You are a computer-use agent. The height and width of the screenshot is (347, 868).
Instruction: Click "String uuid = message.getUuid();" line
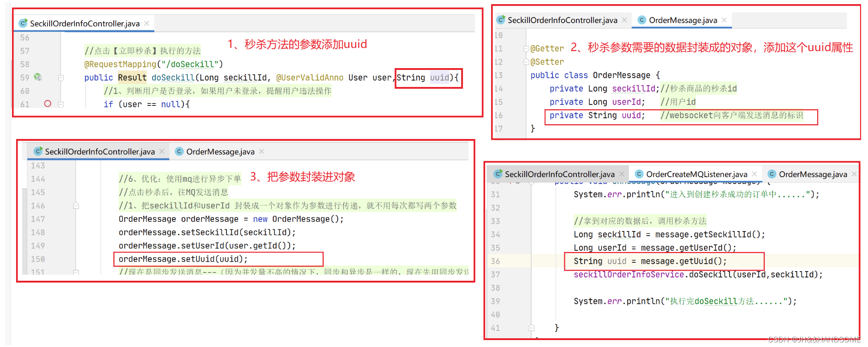point(650,261)
